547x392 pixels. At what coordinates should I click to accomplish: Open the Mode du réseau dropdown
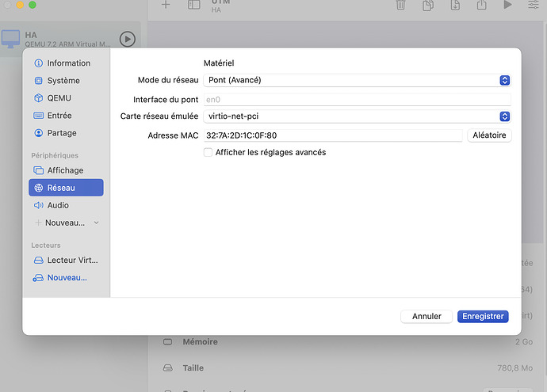click(x=357, y=80)
